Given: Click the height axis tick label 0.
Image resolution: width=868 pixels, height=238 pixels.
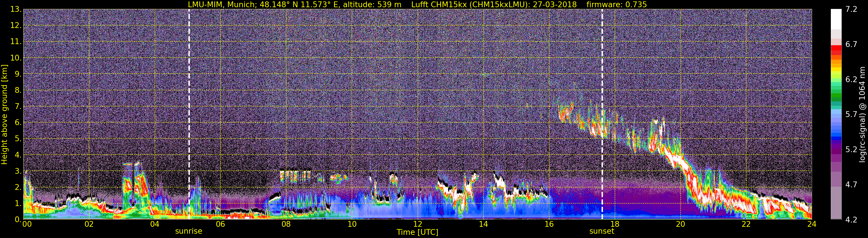Looking at the screenshot, I should point(18,219).
